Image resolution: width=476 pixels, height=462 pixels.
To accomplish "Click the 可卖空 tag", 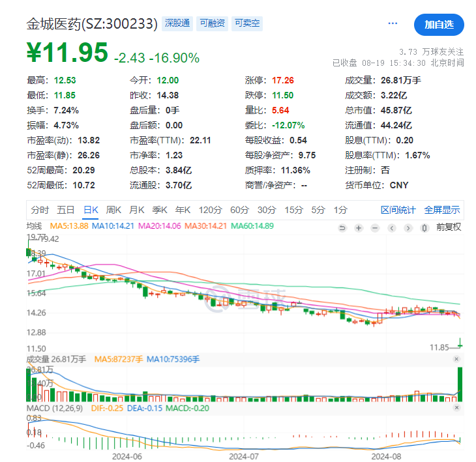I will pos(247,23).
